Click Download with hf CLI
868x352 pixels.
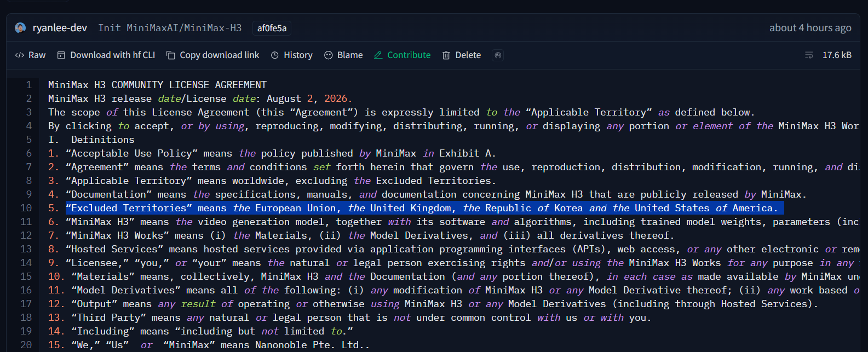pyautogui.click(x=106, y=55)
